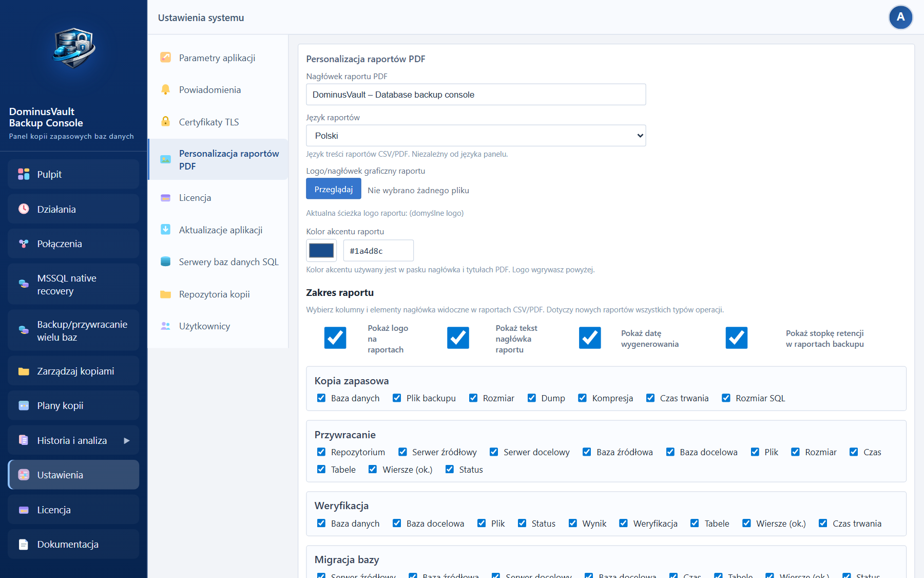The width and height of the screenshot is (924, 578).
Task: Click the Serwery baz danych SQL icon
Action: [x=165, y=262]
